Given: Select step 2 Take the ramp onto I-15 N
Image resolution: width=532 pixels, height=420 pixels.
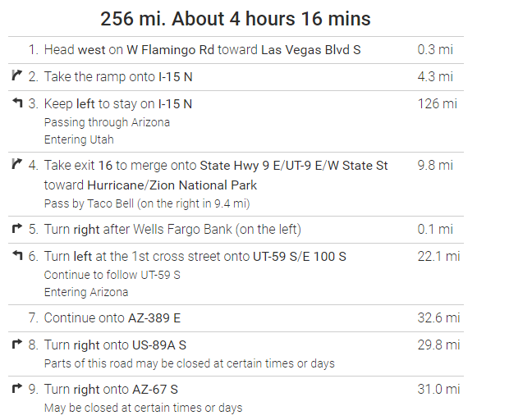Looking at the screenshot, I should [x=236, y=77].
